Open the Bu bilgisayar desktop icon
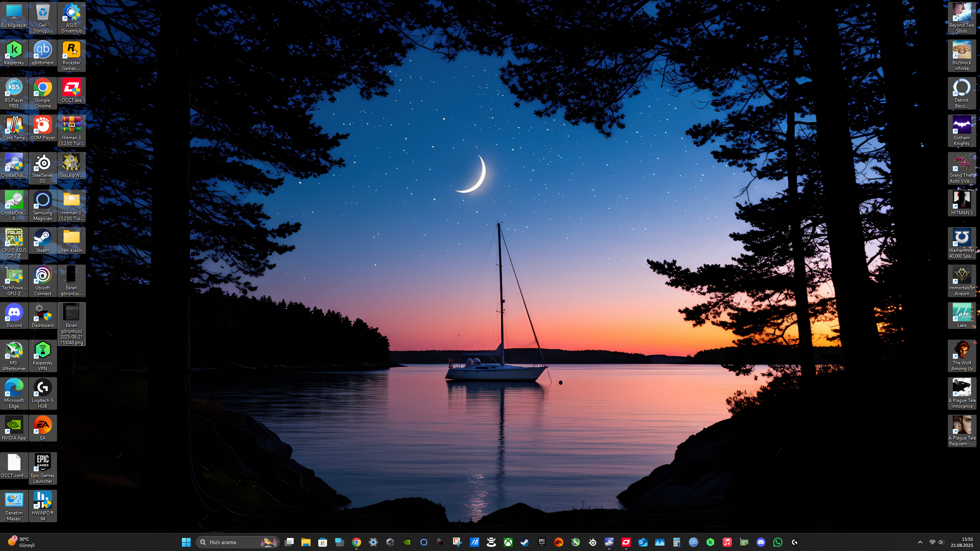Viewport: 980px width, 551px height. click(14, 16)
